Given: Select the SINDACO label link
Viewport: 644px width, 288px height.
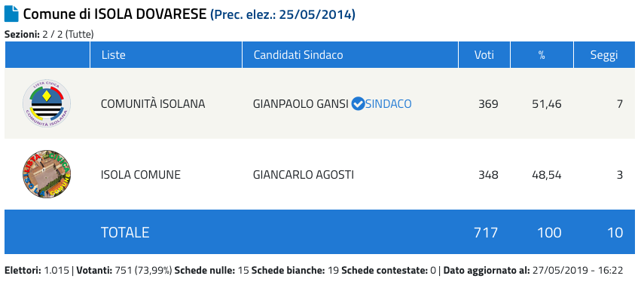Looking at the screenshot, I should (388, 104).
